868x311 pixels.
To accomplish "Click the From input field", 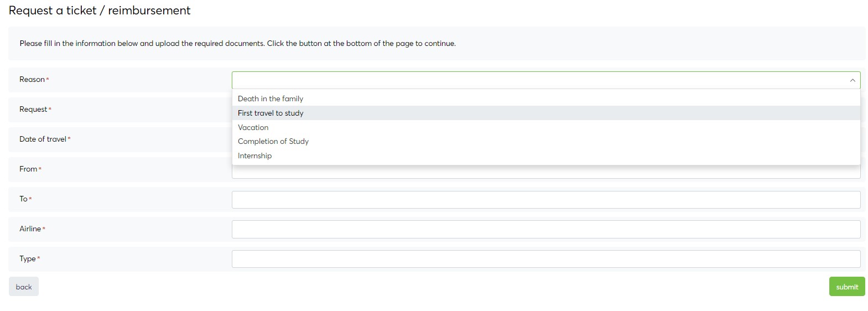I will 545,174.
